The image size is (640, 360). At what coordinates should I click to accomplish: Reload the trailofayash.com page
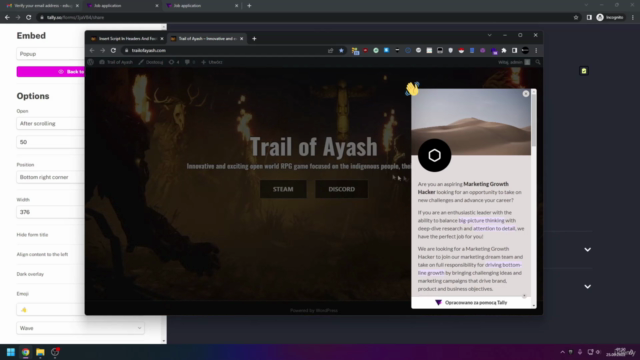tap(113, 51)
